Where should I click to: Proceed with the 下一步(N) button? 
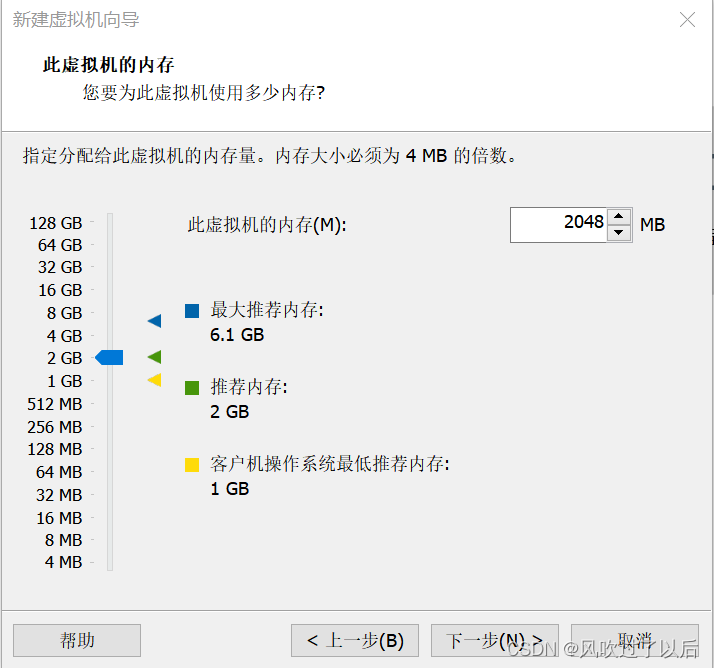pos(495,640)
